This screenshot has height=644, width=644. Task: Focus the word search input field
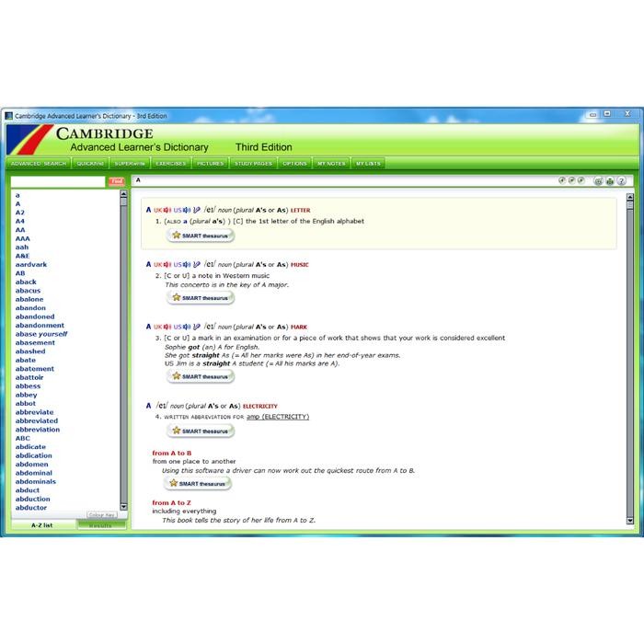tap(58, 181)
